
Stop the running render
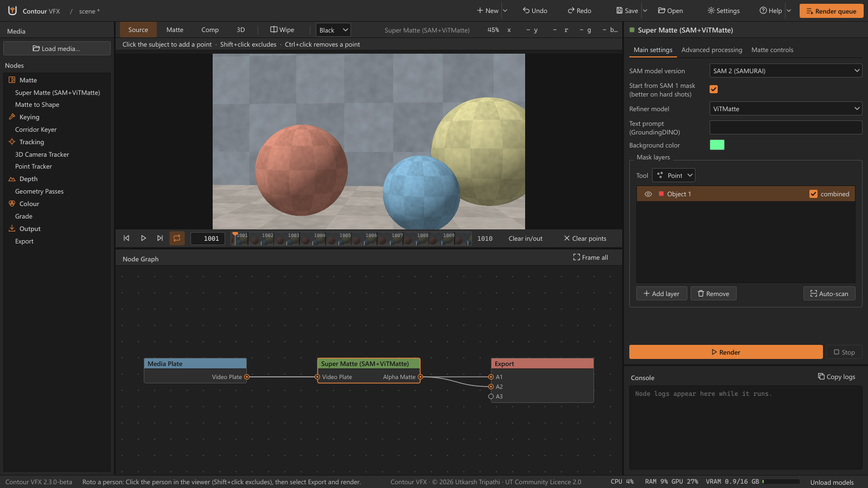[844, 352]
